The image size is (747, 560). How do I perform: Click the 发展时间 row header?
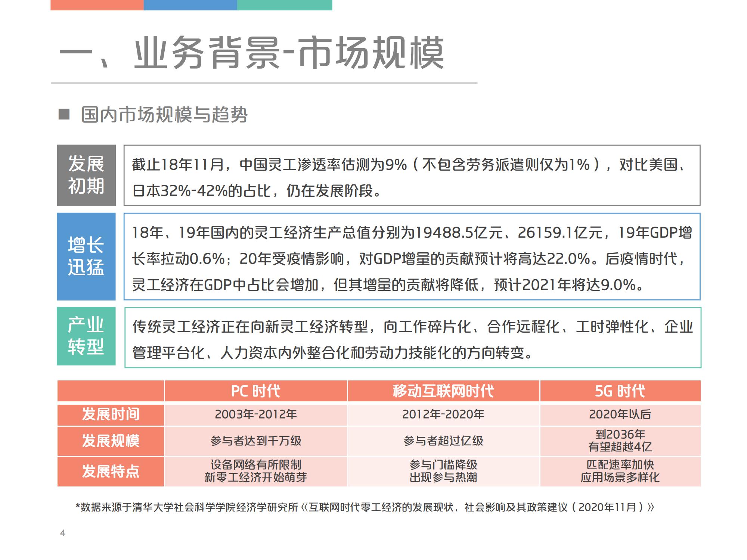[x=111, y=414]
